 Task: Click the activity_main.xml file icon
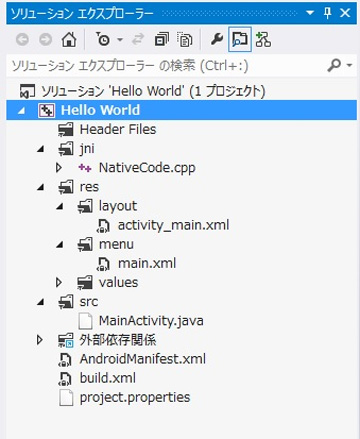(103, 226)
